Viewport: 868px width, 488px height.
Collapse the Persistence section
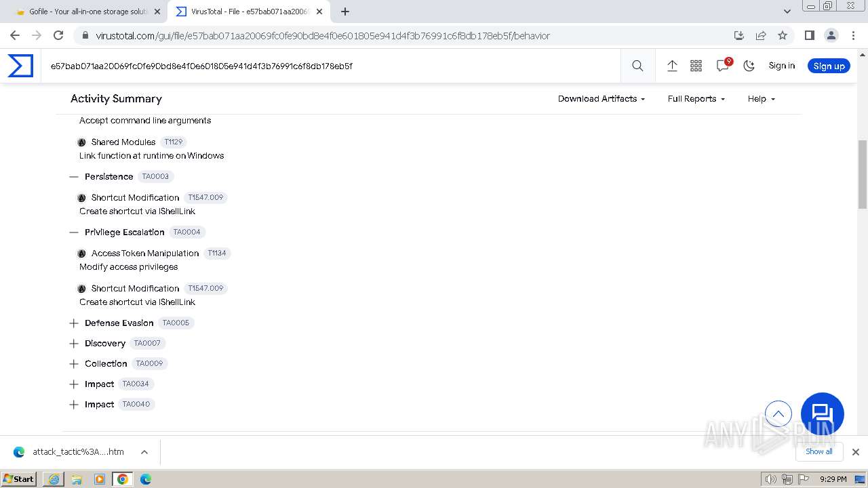click(x=74, y=176)
